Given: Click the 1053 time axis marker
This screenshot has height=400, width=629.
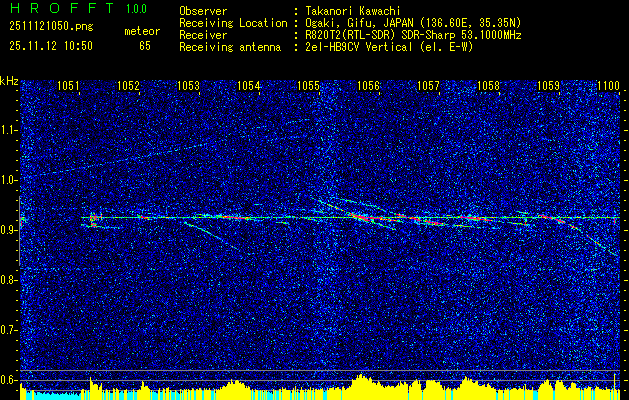Looking at the screenshot, I should (x=189, y=85).
